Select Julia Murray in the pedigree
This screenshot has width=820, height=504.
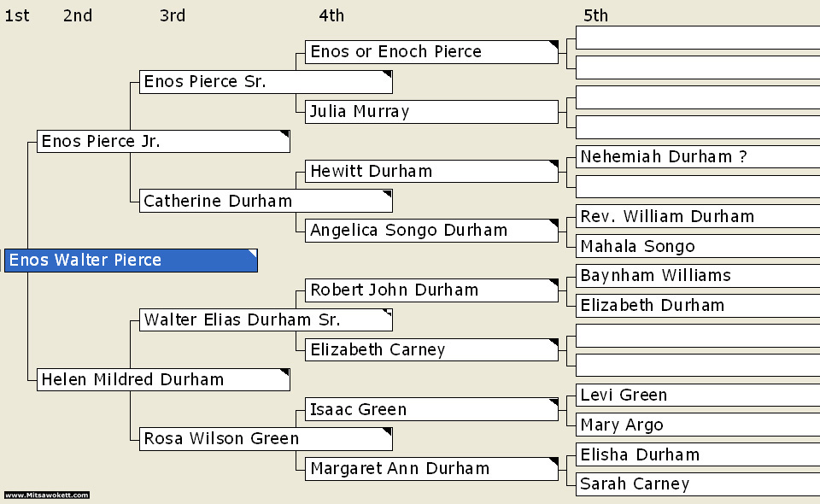tap(431, 112)
